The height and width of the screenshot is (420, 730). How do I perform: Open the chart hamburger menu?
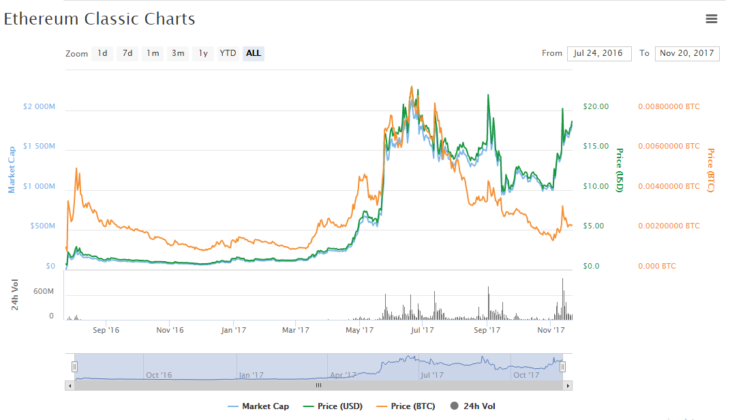point(711,19)
